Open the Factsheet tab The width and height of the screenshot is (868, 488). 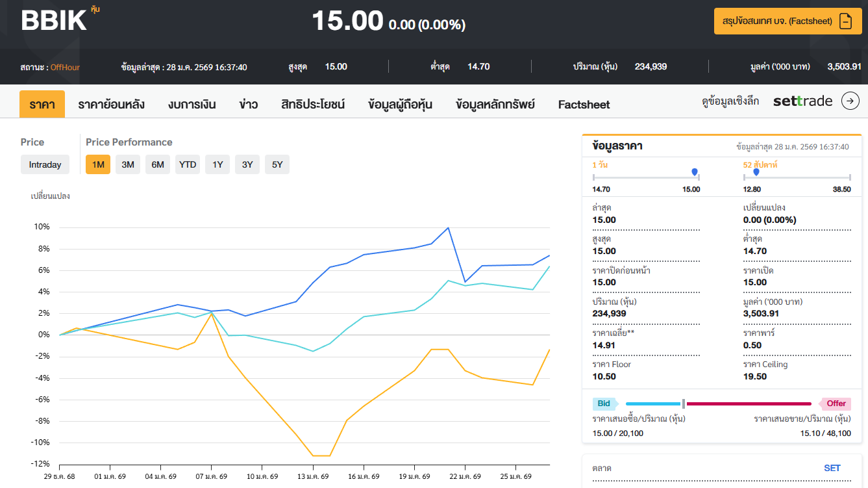(x=584, y=105)
